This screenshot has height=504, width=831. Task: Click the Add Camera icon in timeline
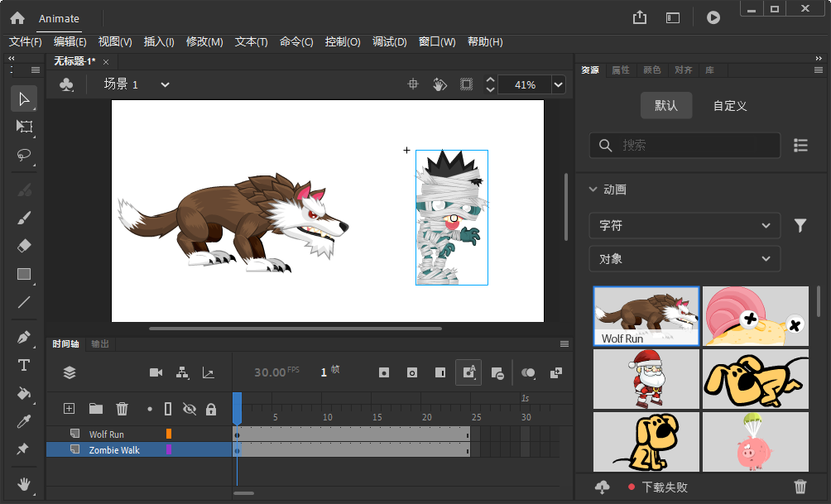156,372
